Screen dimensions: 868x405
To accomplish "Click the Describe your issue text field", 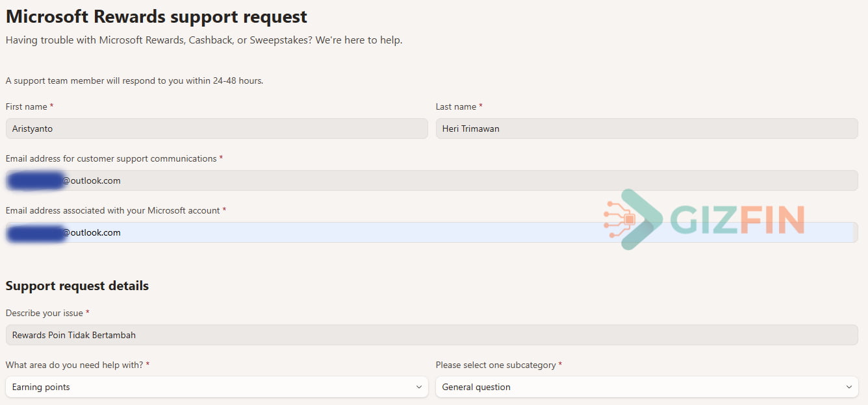I will tap(432, 335).
